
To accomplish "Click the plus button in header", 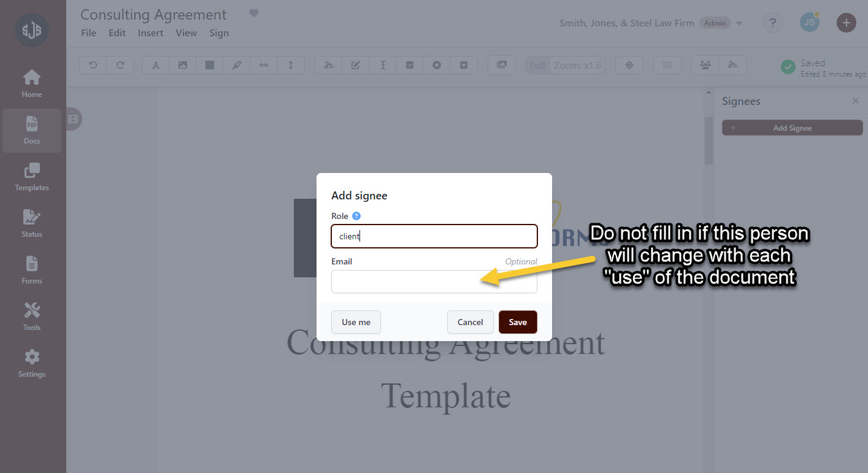I will (x=847, y=23).
